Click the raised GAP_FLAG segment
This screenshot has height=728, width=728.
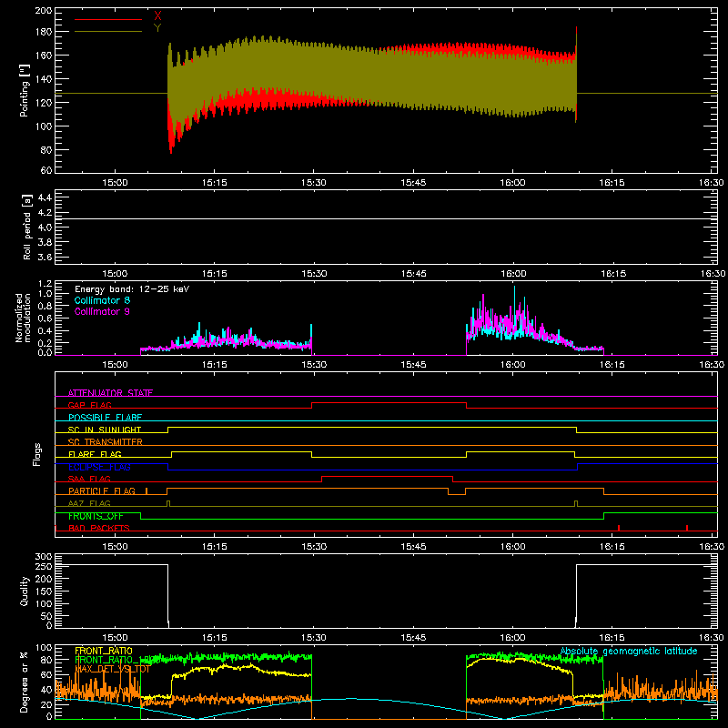(x=389, y=402)
